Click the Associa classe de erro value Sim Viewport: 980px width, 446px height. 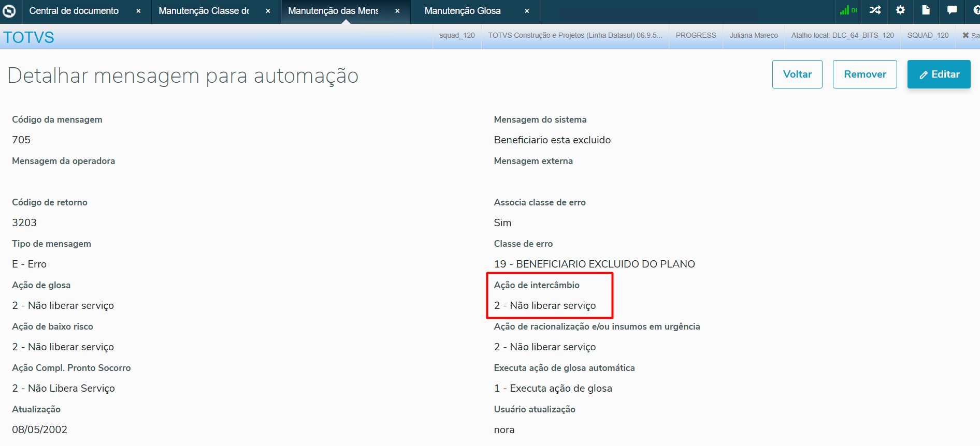pos(502,222)
